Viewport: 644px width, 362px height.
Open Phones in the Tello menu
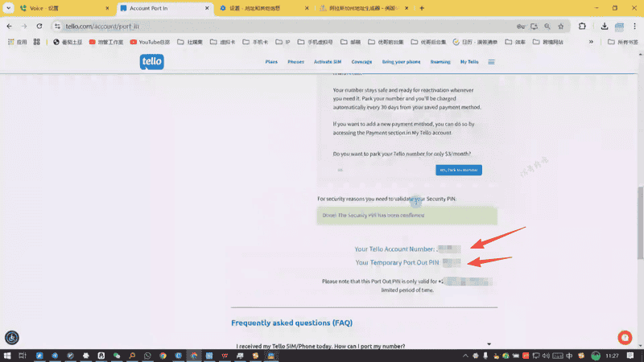[295, 62]
